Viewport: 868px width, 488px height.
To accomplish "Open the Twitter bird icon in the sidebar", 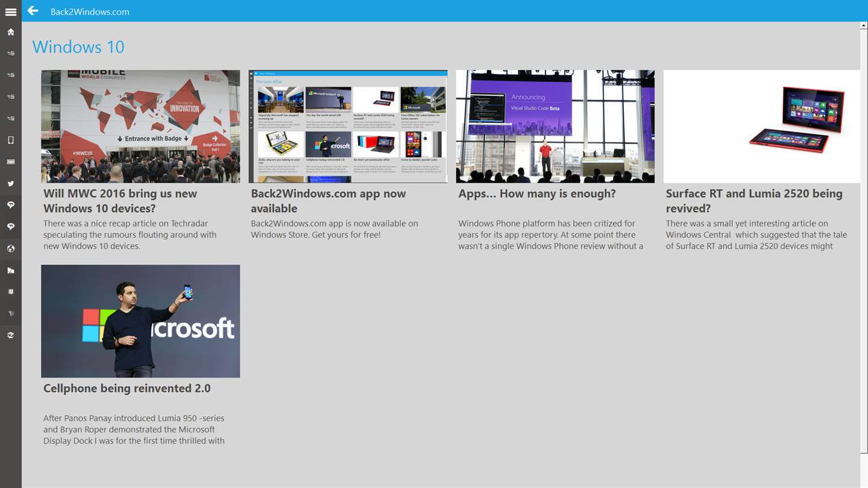I will point(11,184).
